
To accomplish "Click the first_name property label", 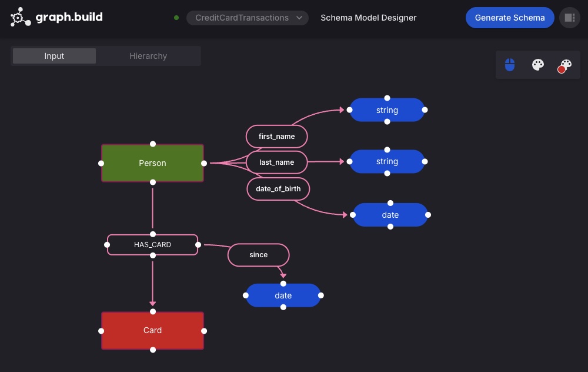I will (276, 137).
